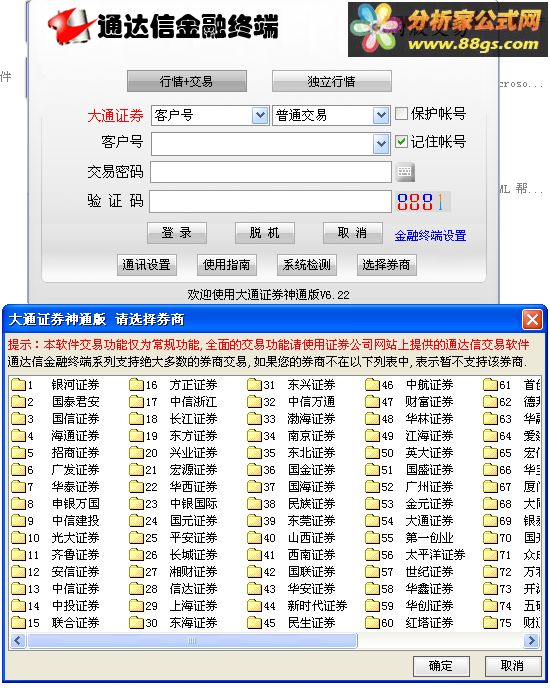Select 财富证券 in the broker list

(x=429, y=402)
